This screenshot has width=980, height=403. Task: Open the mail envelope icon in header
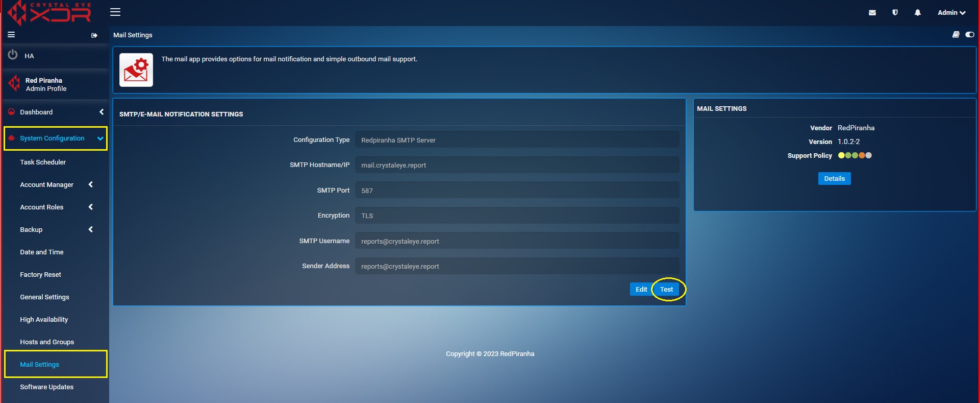(872, 13)
